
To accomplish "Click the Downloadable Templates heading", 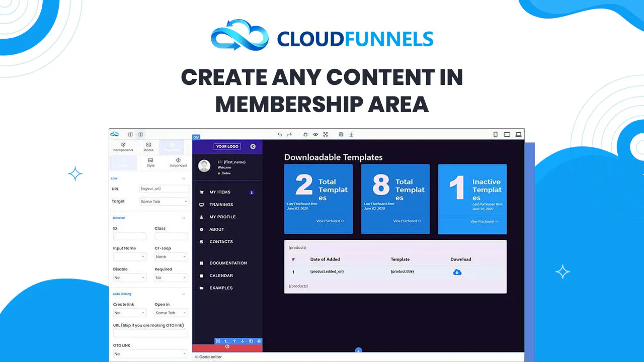I will [334, 157].
